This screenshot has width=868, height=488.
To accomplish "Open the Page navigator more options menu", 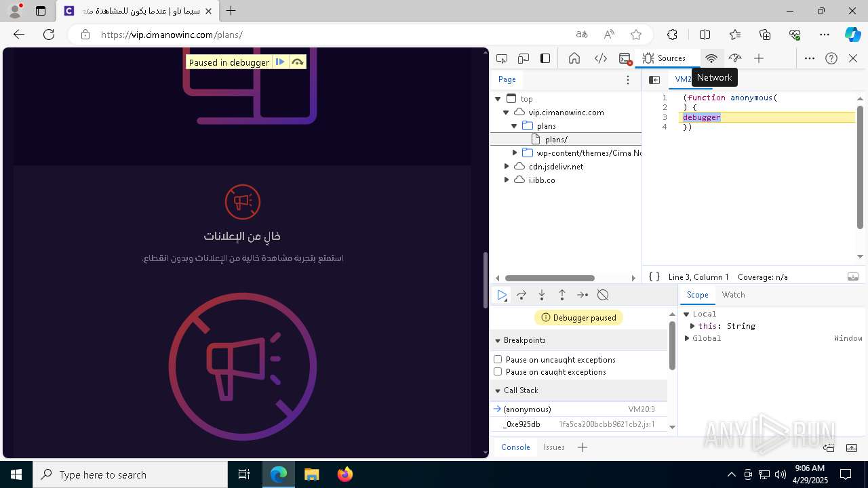I will pos(628,80).
